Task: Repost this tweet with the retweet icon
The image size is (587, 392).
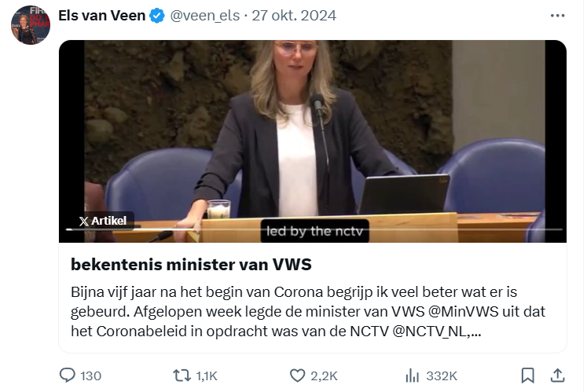Action: coord(182,376)
